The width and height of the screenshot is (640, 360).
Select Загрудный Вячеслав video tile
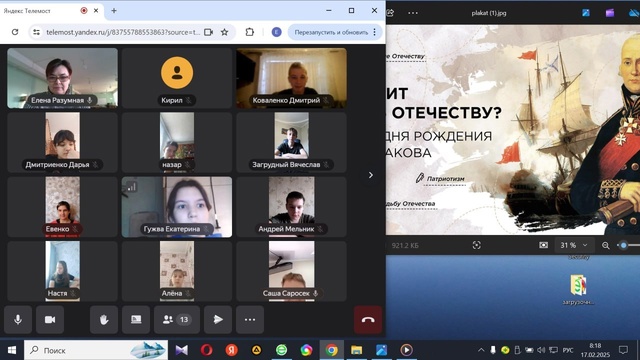291,142
